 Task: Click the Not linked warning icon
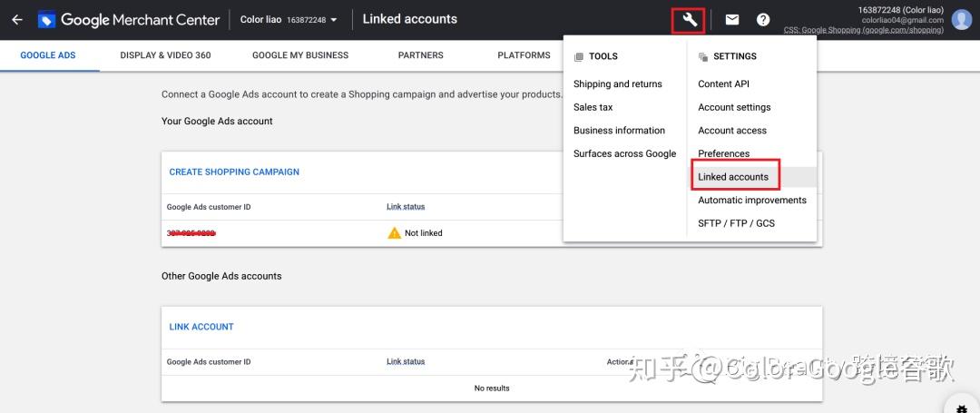(394, 233)
